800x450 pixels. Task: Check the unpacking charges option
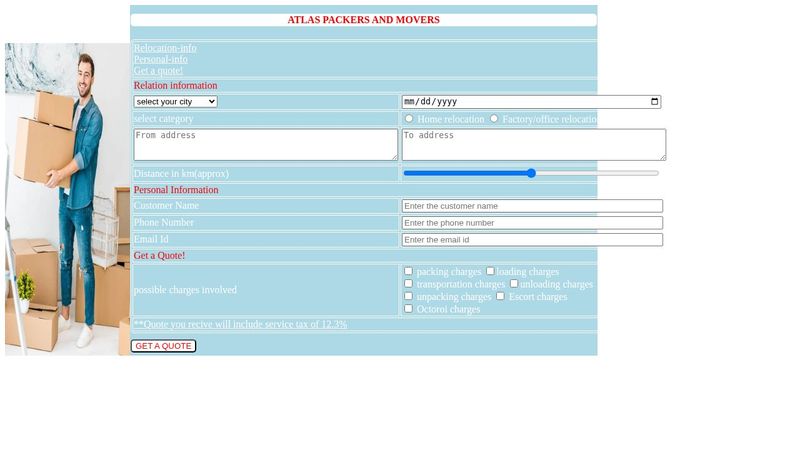pyautogui.click(x=409, y=296)
